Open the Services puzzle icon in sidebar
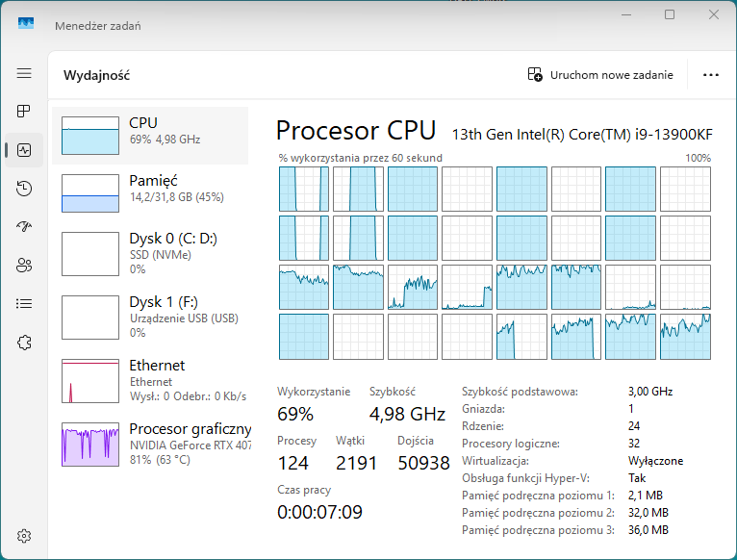Screen dimensions: 737x560 click(24, 343)
